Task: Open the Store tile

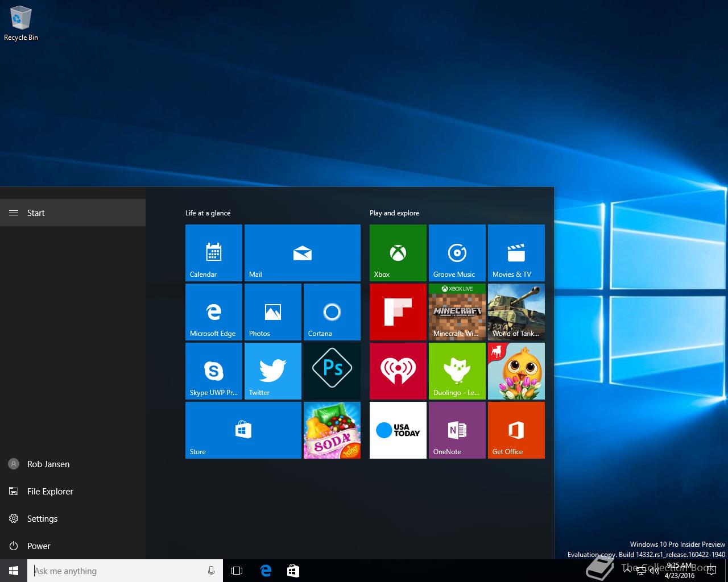Action: 243,430
